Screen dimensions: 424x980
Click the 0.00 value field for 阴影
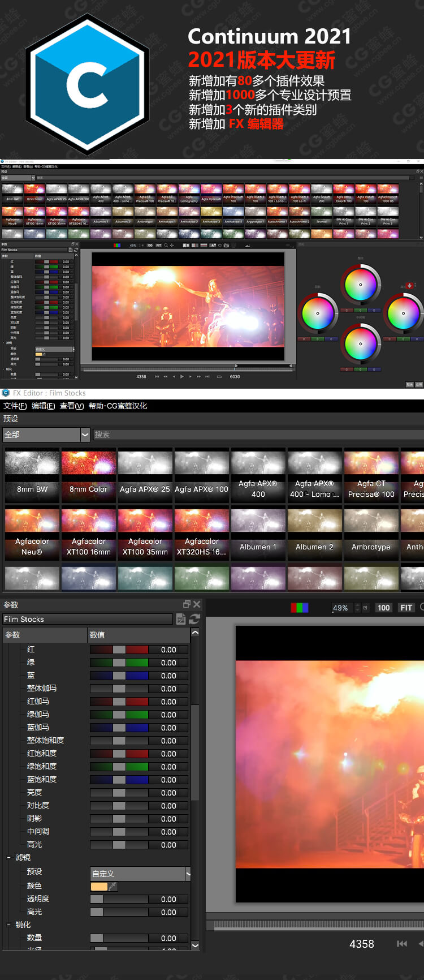click(x=168, y=819)
